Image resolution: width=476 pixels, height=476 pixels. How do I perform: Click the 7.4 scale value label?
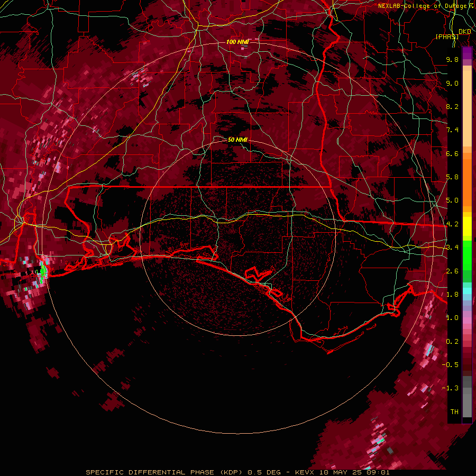tap(452, 130)
